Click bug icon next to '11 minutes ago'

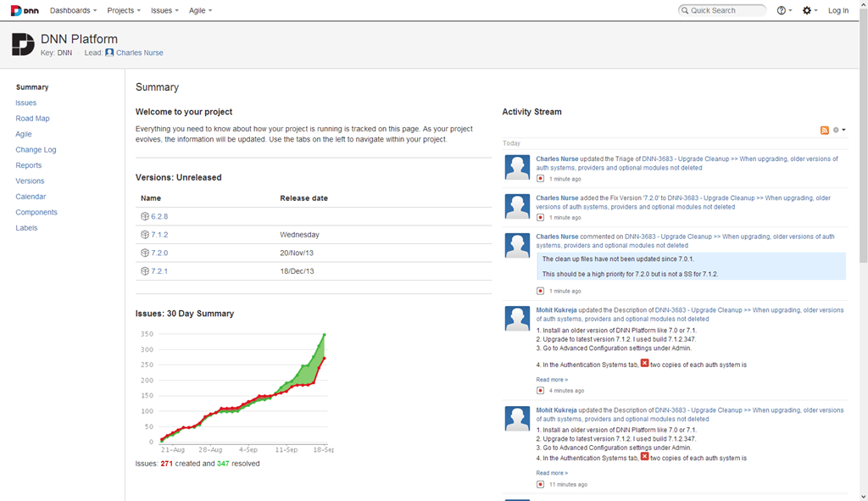point(540,484)
